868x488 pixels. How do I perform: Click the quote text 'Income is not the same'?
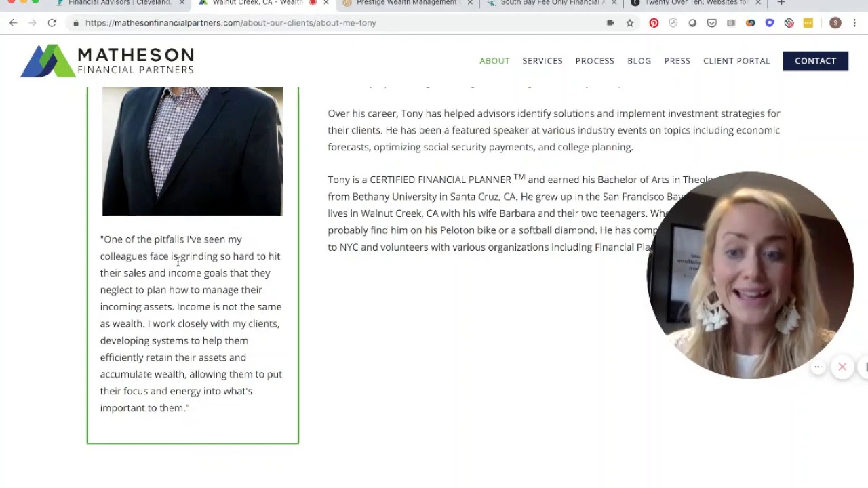(x=229, y=307)
